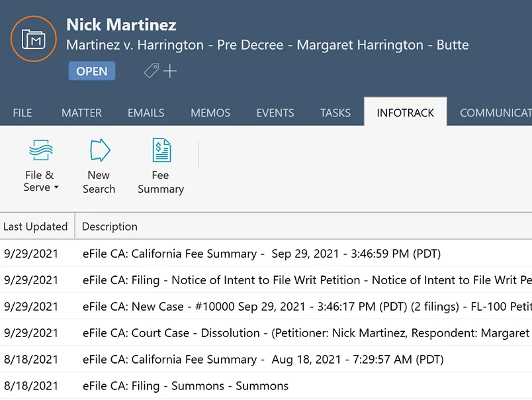Select the Court Case - Dissolution row
Image resolution: width=532 pixels, height=400 pixels.
(265, 333)
